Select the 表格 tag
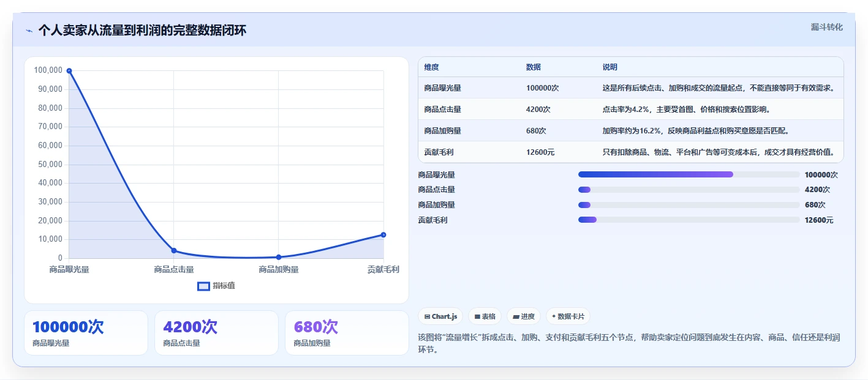 [485, 316]
